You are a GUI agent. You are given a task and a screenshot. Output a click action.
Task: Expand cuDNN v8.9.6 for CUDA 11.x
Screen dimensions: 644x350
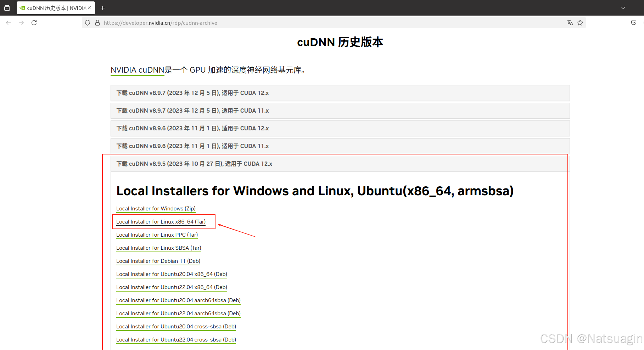click(x=340, y=146)
